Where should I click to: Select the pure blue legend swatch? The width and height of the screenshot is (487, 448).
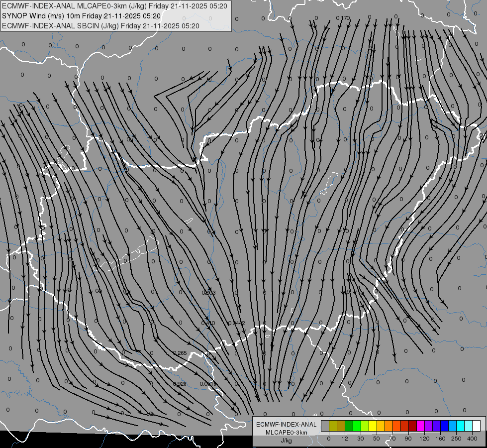[x=444, y=426]
